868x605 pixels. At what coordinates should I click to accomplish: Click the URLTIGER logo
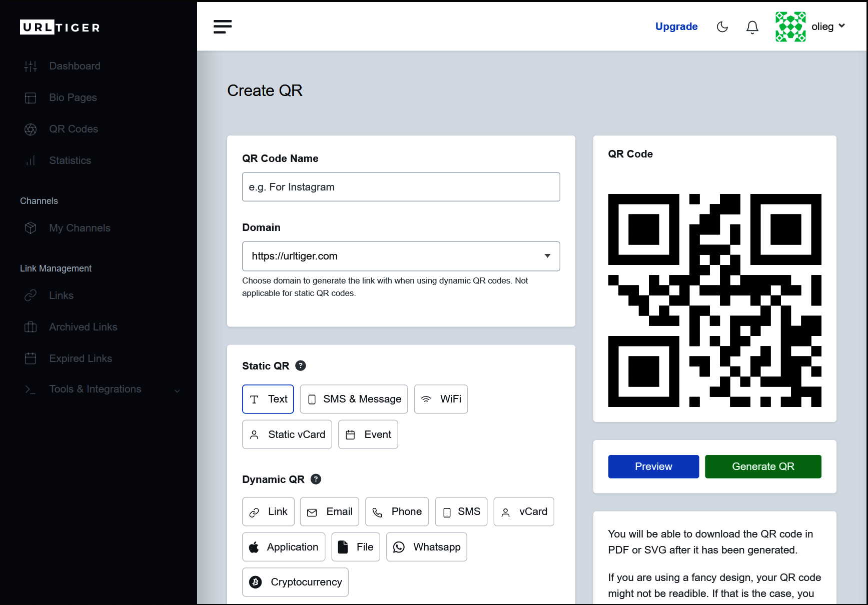click(x=60, y=27)
